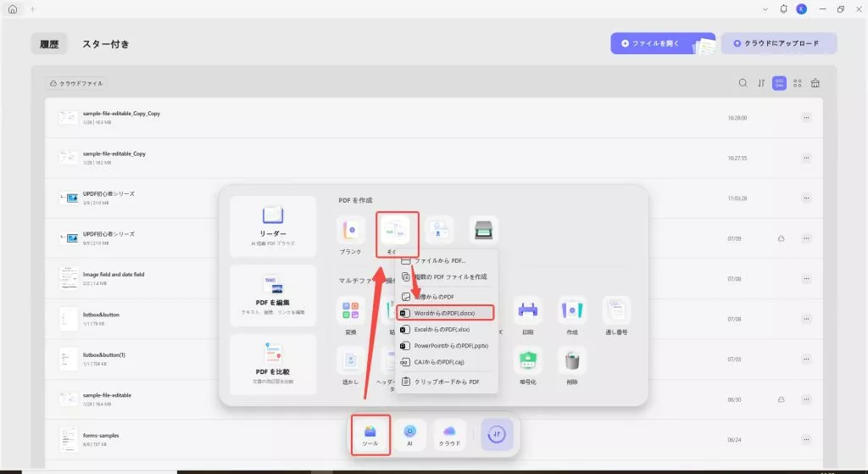Open thumbnail of forms-samples file
This screenshot has height=474, width=868.
pyautogui.click(x=69, y=440)
